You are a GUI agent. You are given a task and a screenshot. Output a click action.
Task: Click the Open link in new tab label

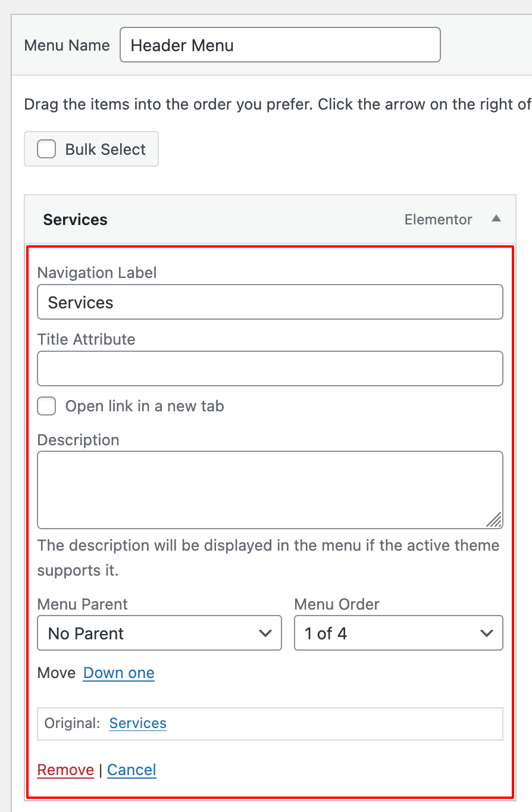(x=145, y=407)
